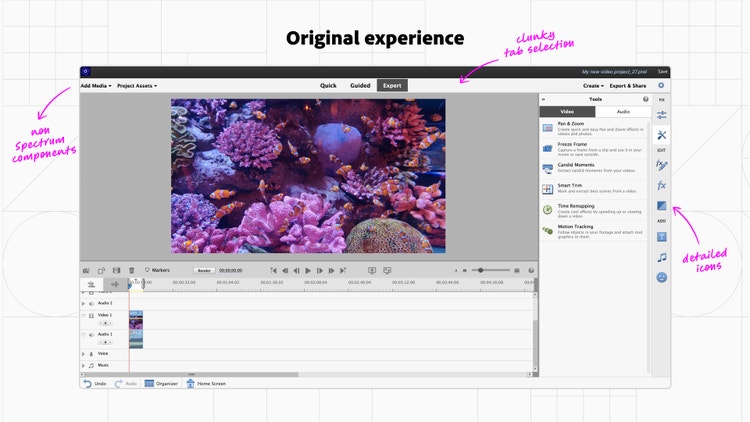Fast-forward the playback
Viewport: 750px width, 422px height.
point(331,270)
